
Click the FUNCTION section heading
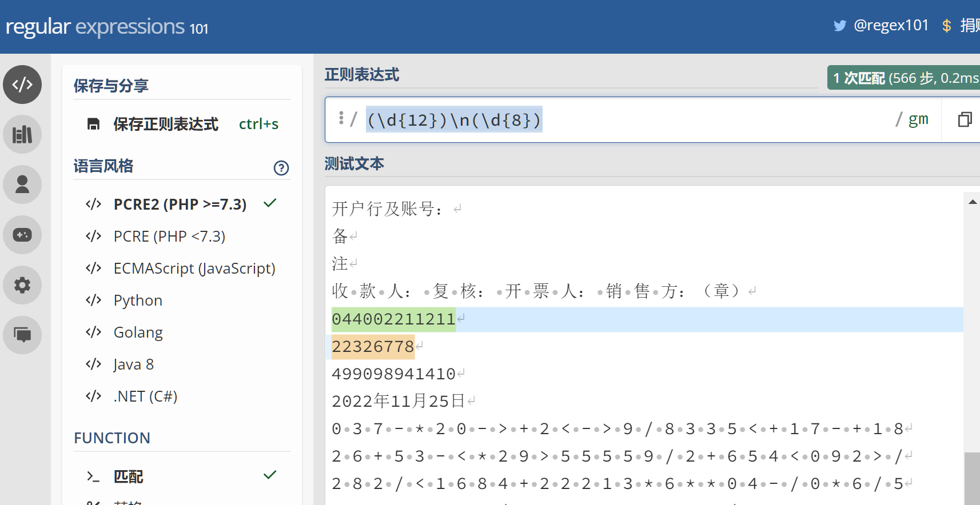[112, 438]
